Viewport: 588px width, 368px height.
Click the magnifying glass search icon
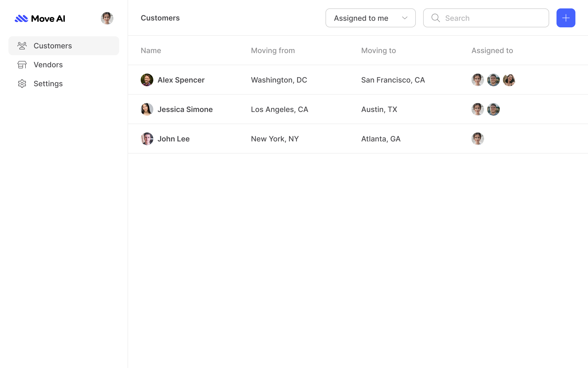[435, 18]
